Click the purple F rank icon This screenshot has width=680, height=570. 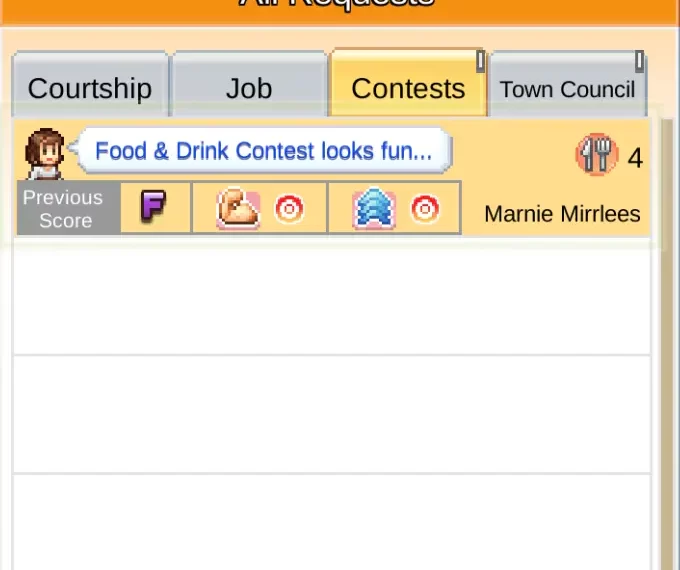pos(153,208)
